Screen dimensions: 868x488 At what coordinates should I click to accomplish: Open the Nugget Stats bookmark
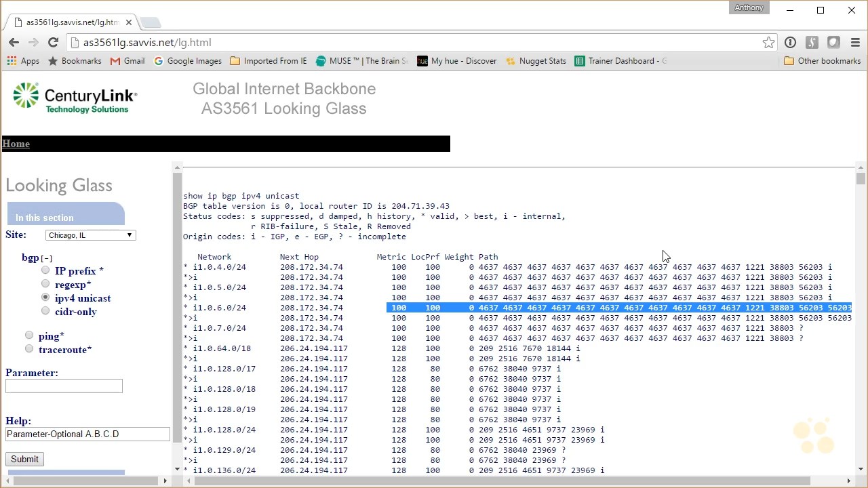click(x=536, y=61)
